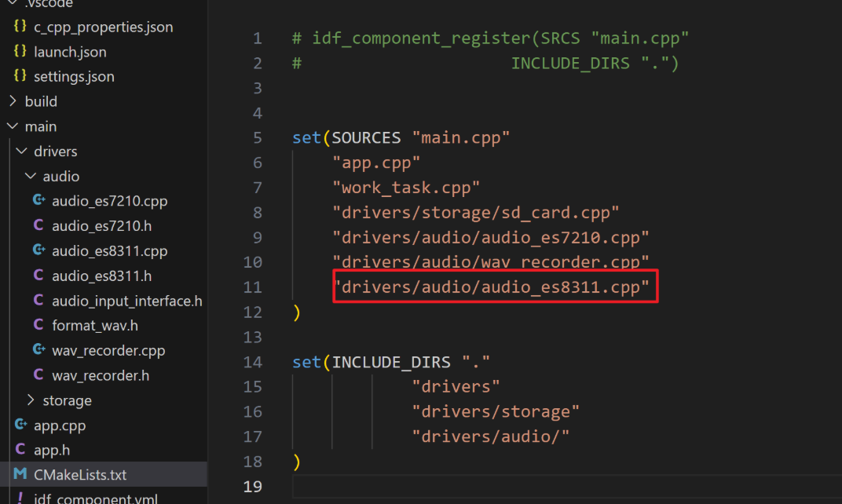Open app.cpp file
The width and height of the screenshot is (842, 504).
[60, 425]
